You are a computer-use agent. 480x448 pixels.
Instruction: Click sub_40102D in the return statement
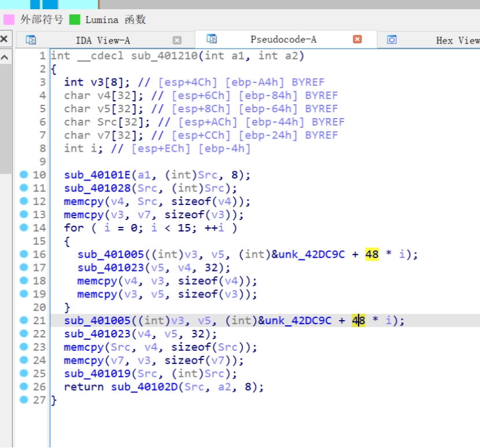click(145, 387)
